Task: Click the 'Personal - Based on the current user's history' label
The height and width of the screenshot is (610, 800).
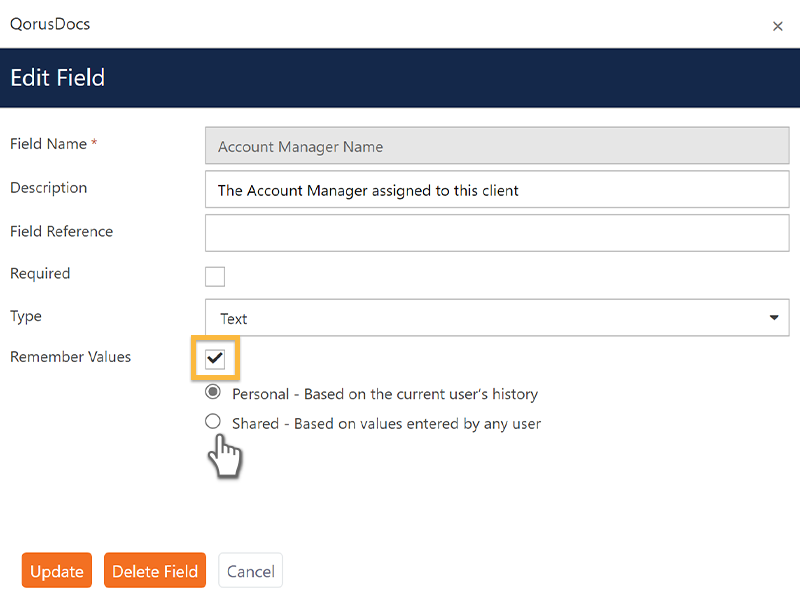Action: (385, 394)
